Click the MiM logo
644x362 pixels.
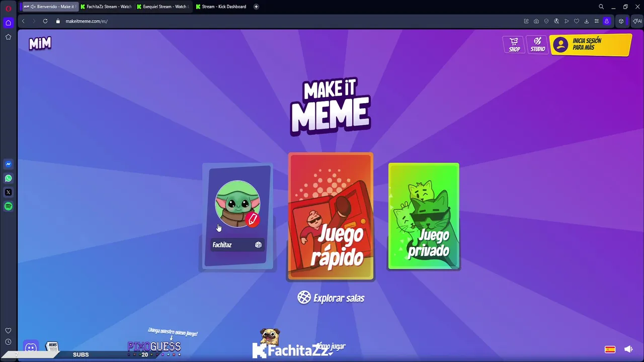[x=40, y=44]
